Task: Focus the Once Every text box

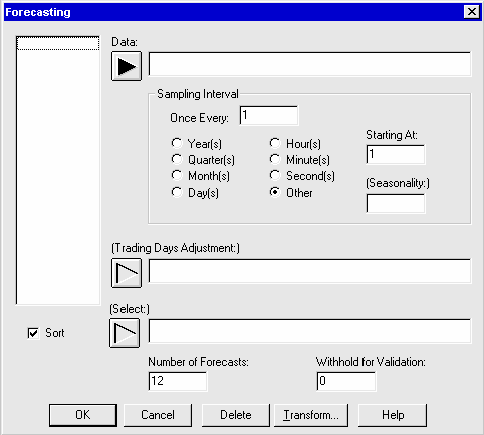Action: click(x=269, y=116)
